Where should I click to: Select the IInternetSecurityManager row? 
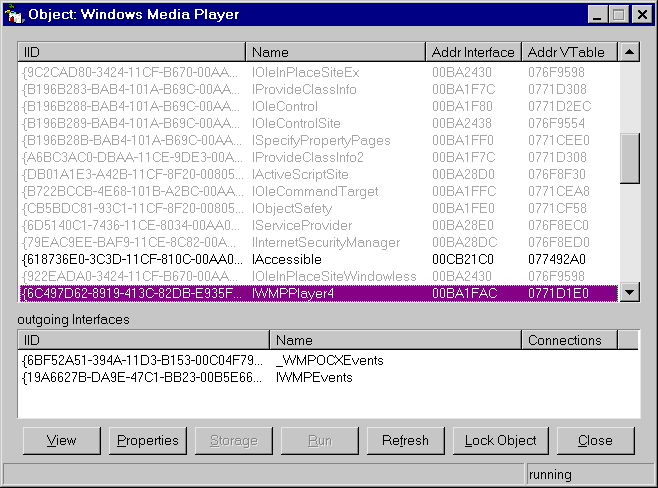tap(319, 242)
